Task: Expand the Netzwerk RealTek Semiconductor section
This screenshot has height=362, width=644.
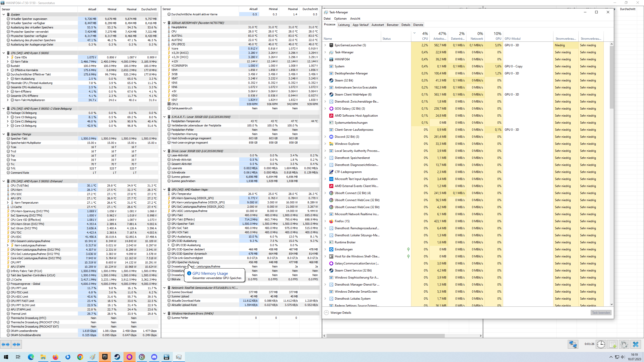Action: [x=165, y=288]
